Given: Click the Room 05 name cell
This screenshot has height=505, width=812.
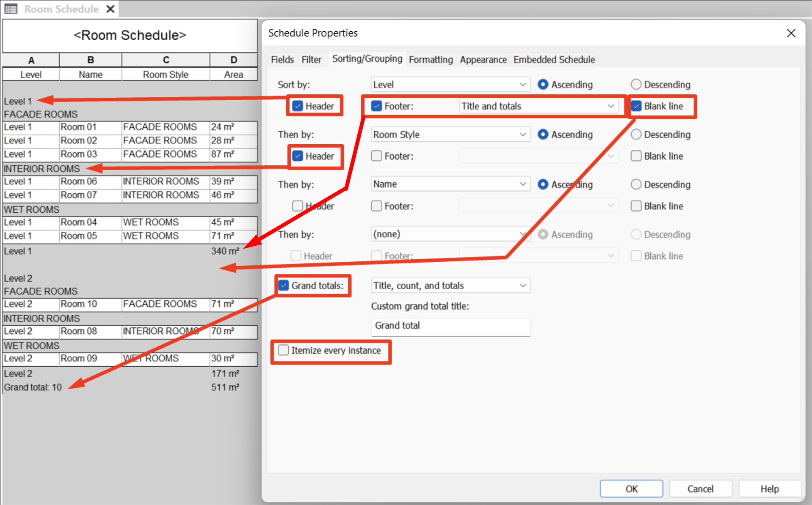Looking at the screenshot, I should [x=91, y=236].
